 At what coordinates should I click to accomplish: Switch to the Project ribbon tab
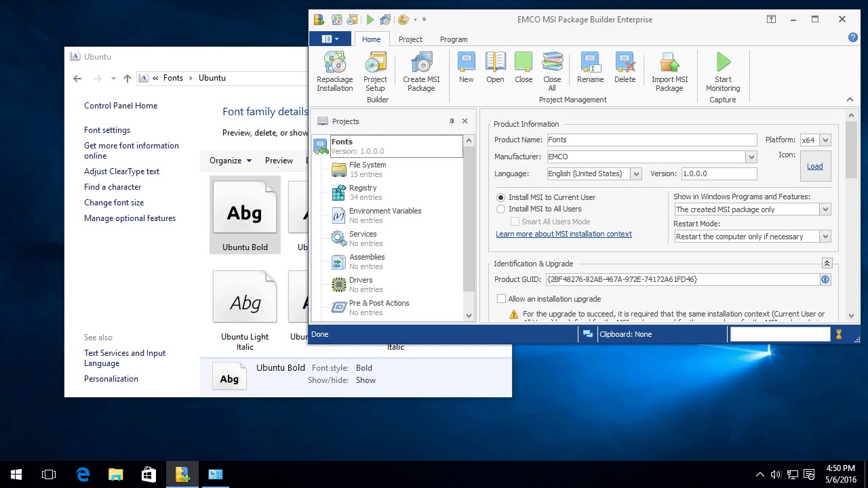coord(410,39)
